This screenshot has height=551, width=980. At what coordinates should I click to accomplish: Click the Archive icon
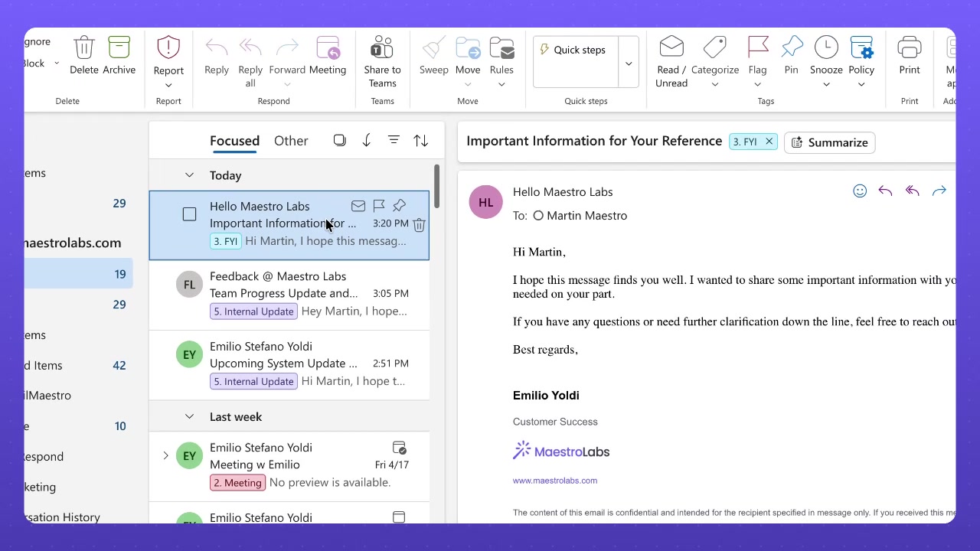[x=119, y=47]
